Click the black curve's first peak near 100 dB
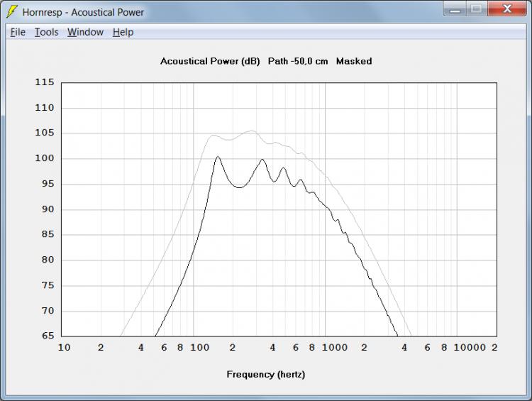Image resolution: width=532 pixels, height=401 pixels. 218,157
